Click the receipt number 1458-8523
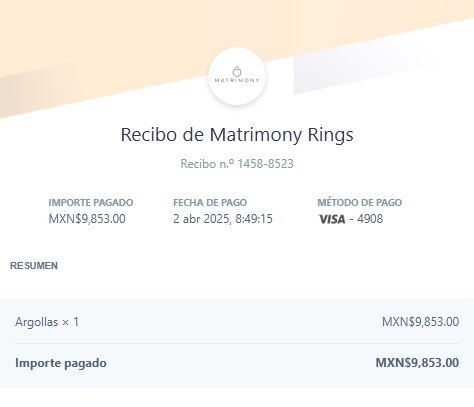Screen dimensions: 474x407 coord(265,164)
